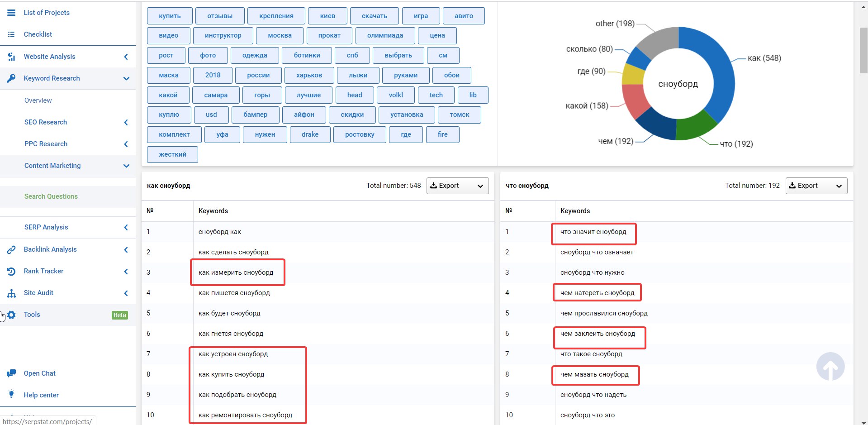Click the сноуборд что надеть keyword

[593, 395]
